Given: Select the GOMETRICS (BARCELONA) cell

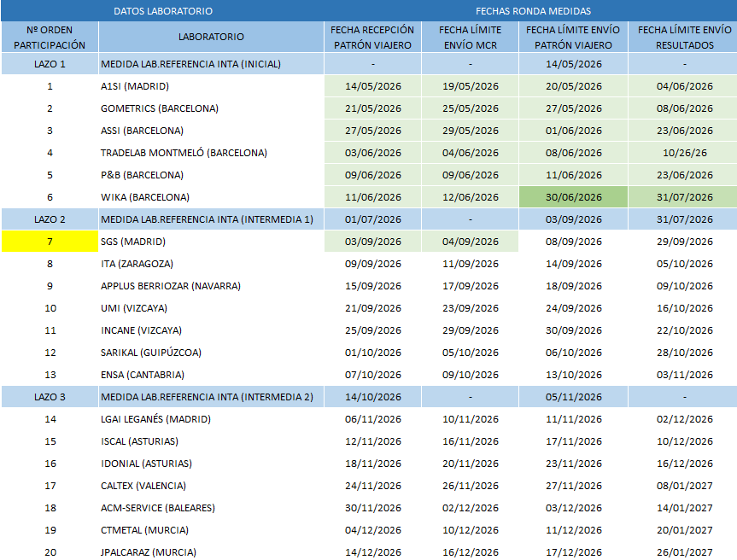Looking at the screenshot, I should point(211,108).
